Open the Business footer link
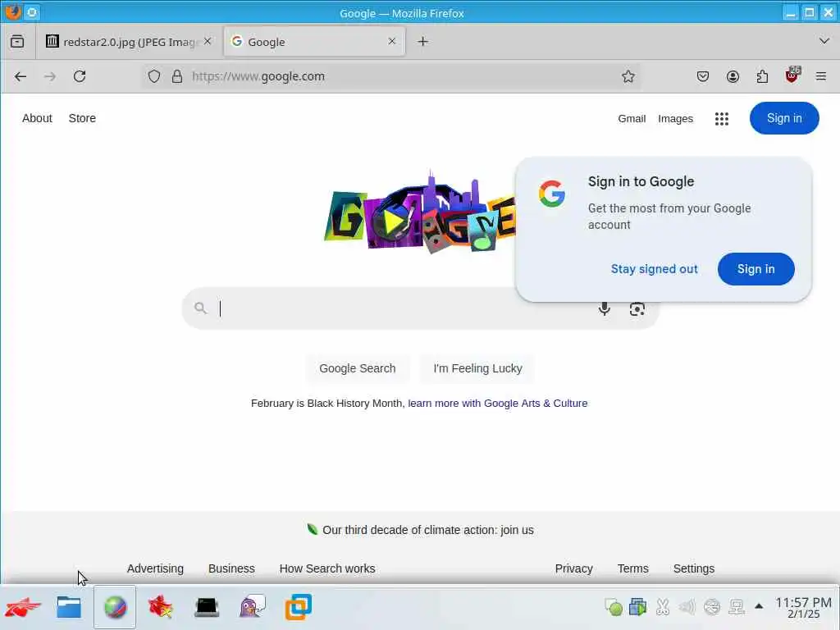 click(x=231, y=568)
